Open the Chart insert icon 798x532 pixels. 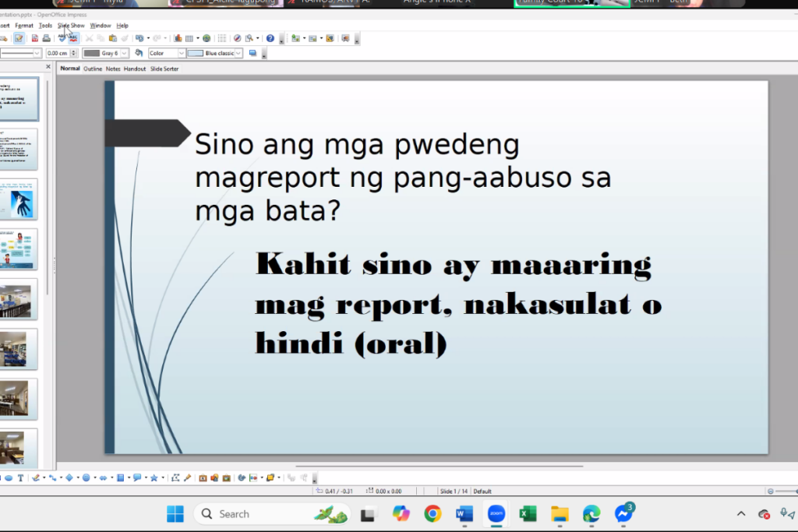pyautogui.click(x=178, y=38)
